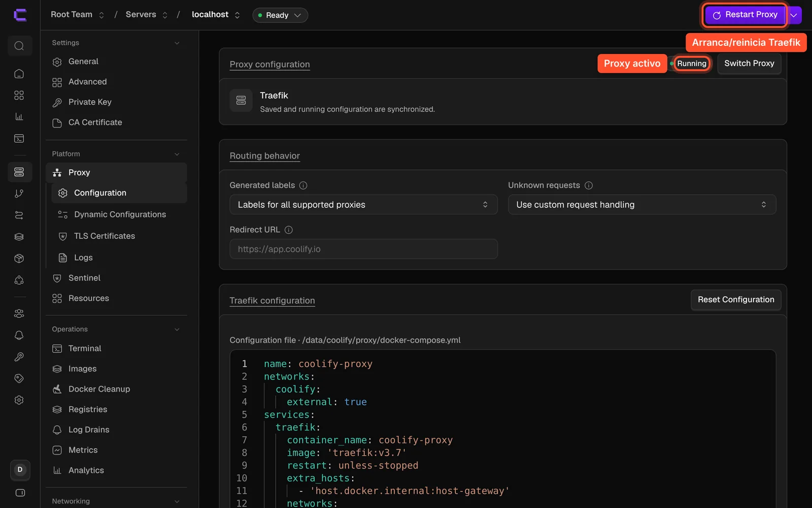Open the settings gear icon in rail

(19, 400)
